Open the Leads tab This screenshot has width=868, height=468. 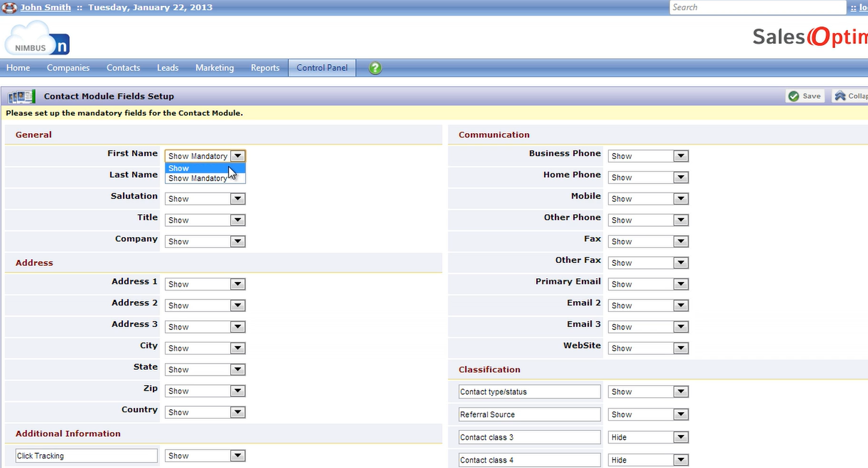tap(167, 68)
